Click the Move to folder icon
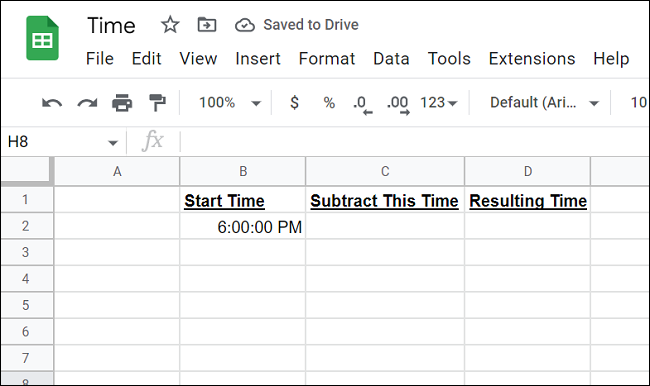The image size is (650, 386). pos(206,25)
